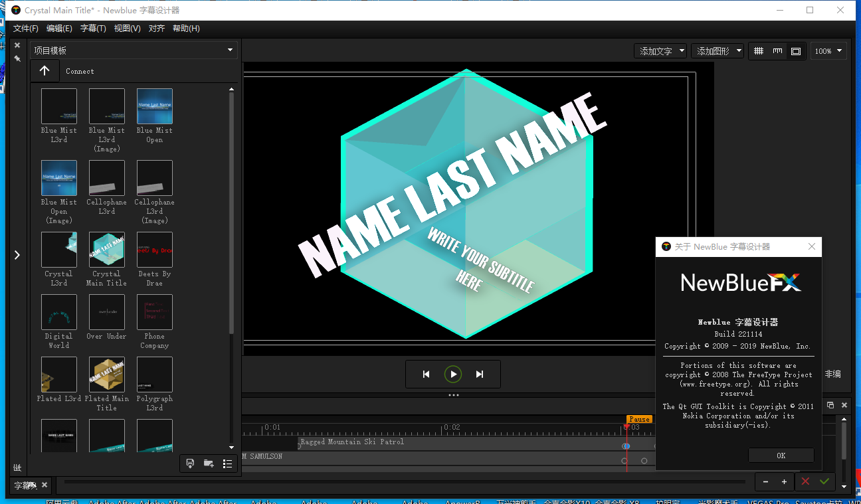The width and height of the screenshot is (861, 504).
Task: Click the timeline vertical scrollbar up arrow
Action: point(844,420)
